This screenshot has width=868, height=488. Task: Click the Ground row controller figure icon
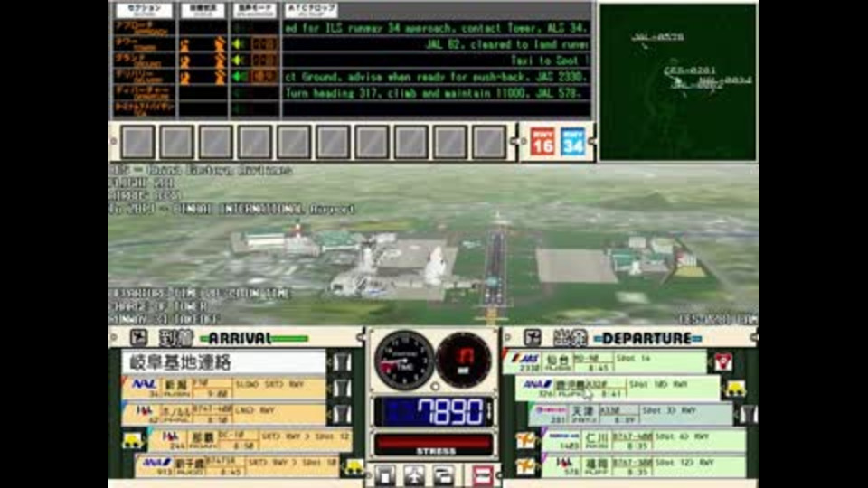[x=184, y=61]
